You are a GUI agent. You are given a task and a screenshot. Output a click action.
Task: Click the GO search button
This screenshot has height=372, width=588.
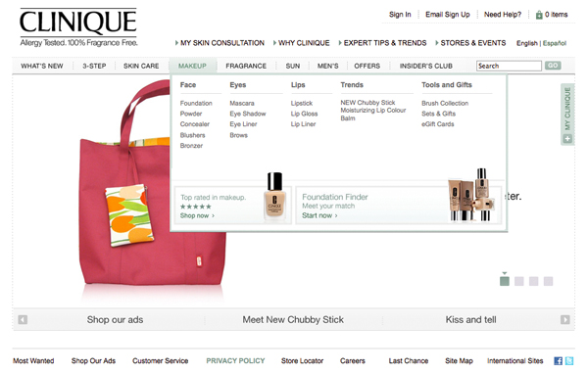[x=553, y=66]
